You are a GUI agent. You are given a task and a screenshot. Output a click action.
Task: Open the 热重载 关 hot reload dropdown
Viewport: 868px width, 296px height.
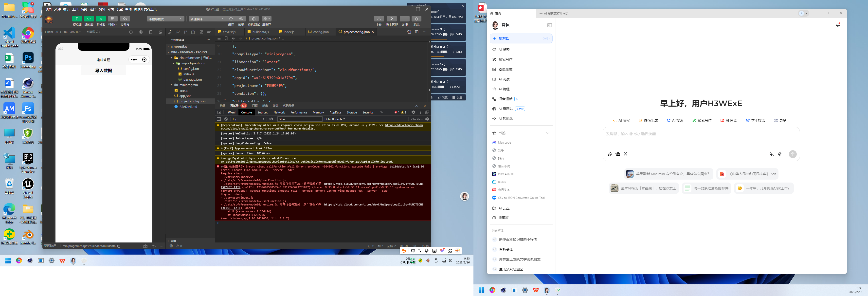pyautogui.click(x=93, y=32)
